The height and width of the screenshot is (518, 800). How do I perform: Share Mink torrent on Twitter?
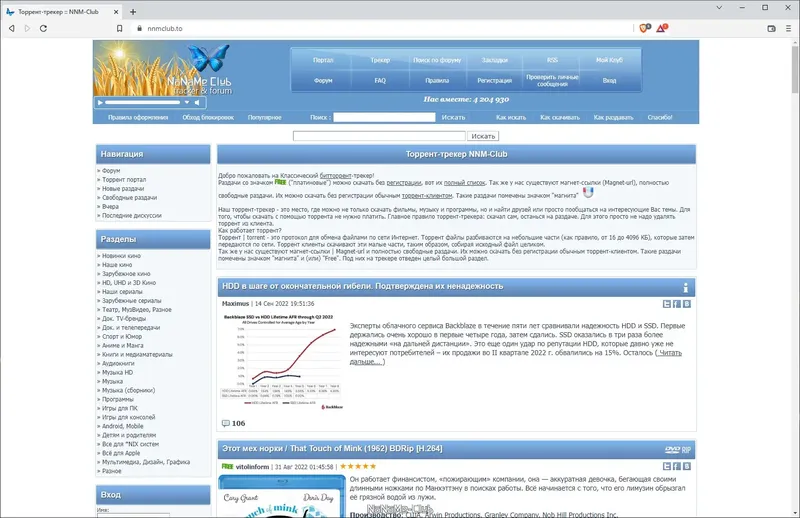point(666,466)
